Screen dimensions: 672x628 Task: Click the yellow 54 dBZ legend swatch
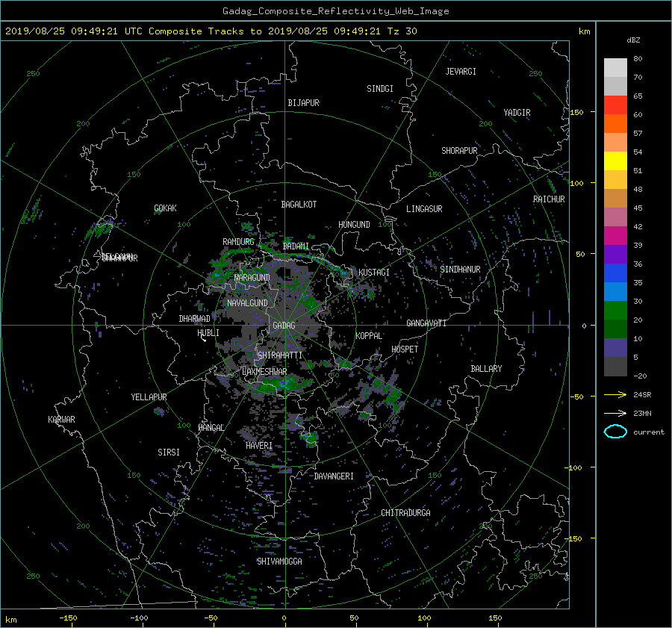click(615, 161)
